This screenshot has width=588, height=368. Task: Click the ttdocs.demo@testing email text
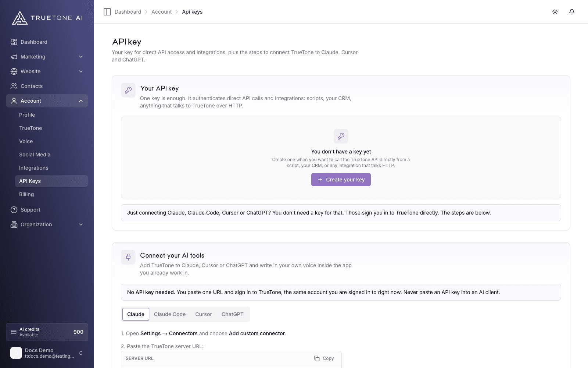point(50,356)
